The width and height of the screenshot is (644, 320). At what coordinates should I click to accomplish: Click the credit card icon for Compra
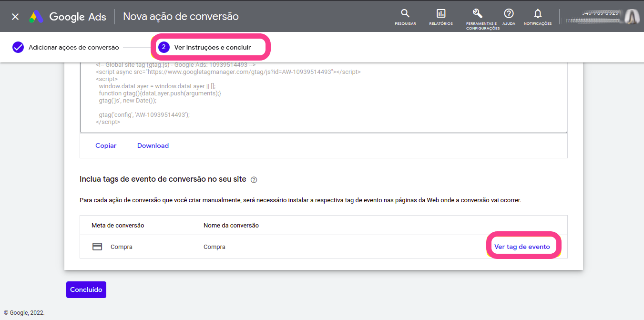pyautogui.click(x=97, y=247)
